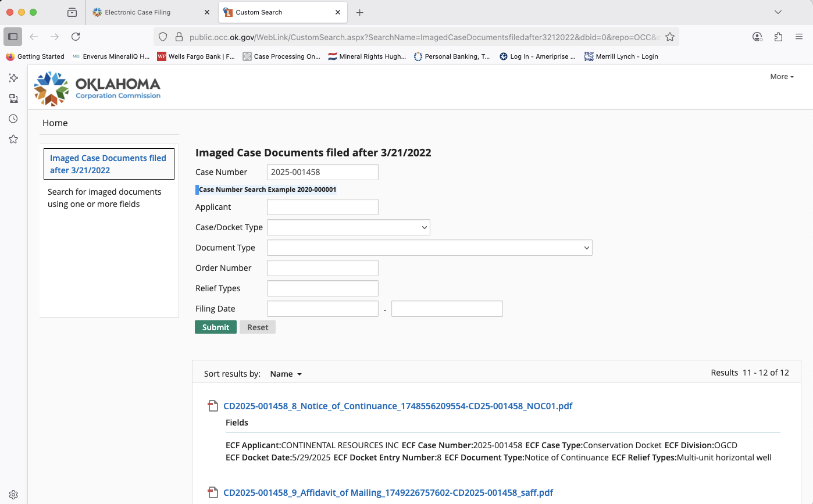The image size is (813, 504).
Task: Click the list all tabs chevron
Action: (x=778, y=12)
